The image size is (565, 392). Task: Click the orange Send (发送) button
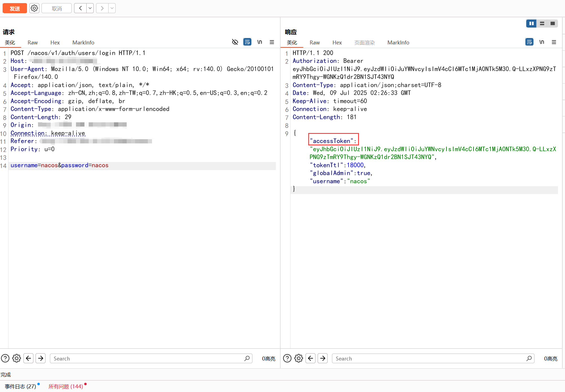point(15,8)
